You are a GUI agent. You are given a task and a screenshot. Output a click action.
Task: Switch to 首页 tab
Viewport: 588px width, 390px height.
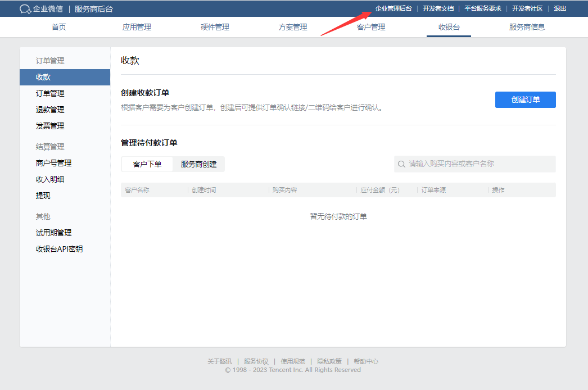58,27
